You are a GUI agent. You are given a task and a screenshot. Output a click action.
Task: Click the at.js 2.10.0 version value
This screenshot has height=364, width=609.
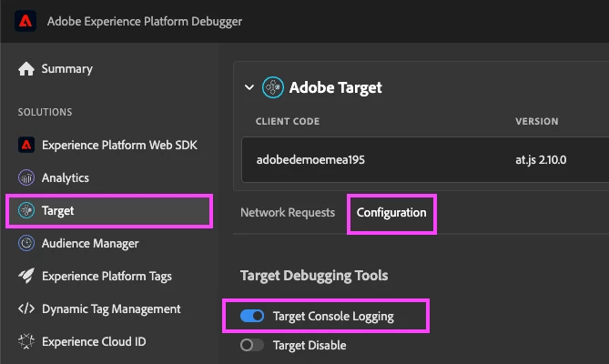541,160
